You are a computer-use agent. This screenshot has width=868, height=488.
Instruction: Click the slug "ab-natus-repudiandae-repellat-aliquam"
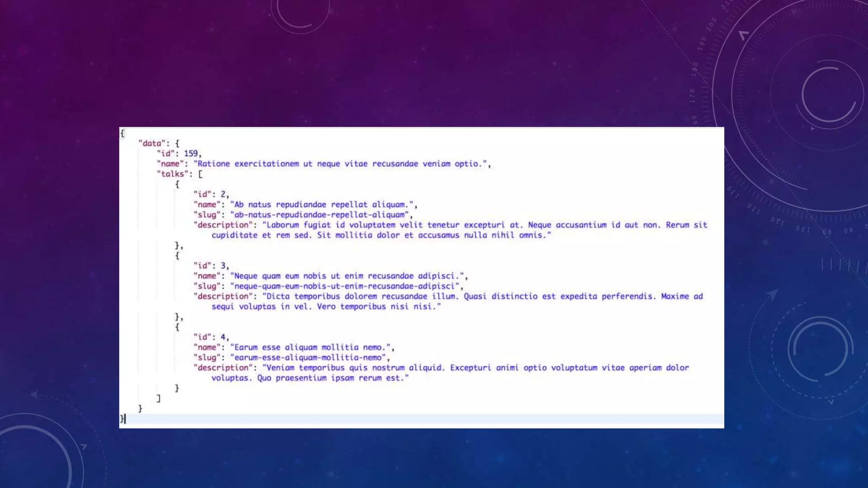coord(321,215)
